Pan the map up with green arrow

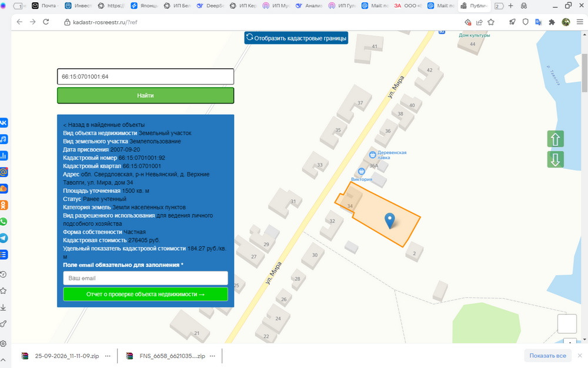pyautogui.click(x=556, y=139)
